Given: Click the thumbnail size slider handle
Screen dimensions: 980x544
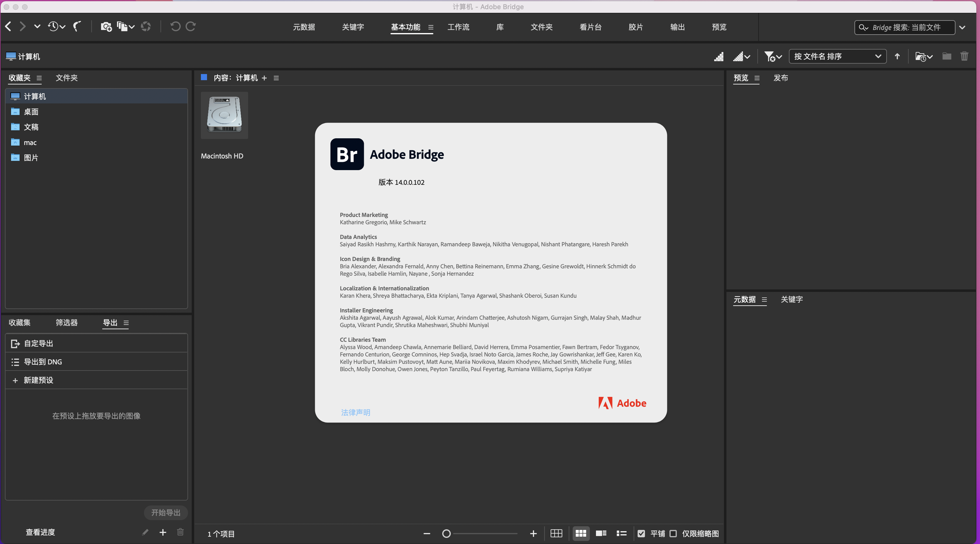Looking at the screenshot, I should [x=446, y=534].
